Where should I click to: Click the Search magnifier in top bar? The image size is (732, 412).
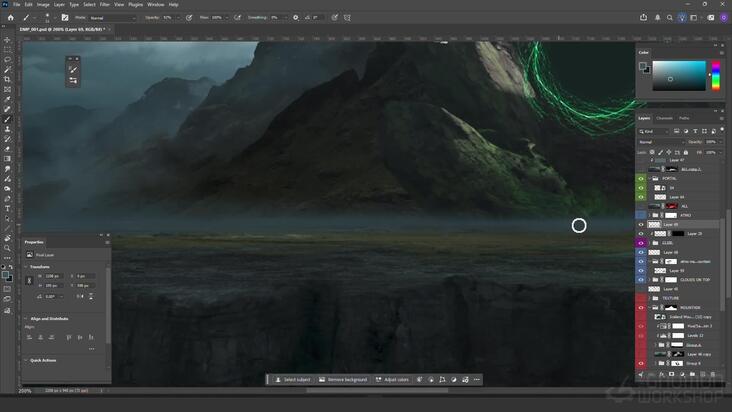(x=669, y=18)
